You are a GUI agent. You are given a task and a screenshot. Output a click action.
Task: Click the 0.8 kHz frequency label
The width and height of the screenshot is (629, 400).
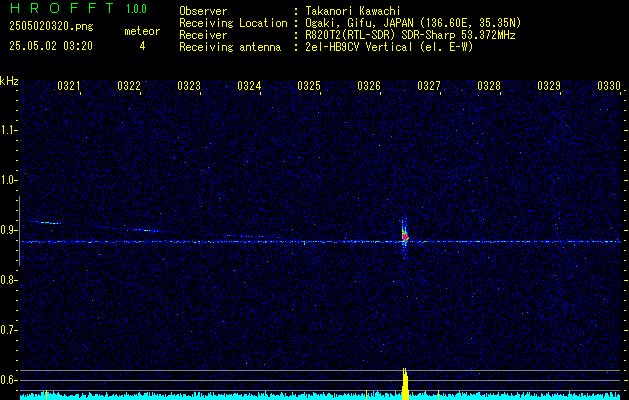(8, 280)
